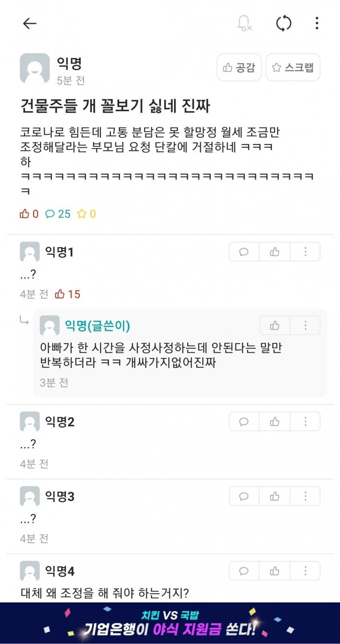
Task: Open options menu for 익명(글쓴이) reply
Action: [305, 325]
